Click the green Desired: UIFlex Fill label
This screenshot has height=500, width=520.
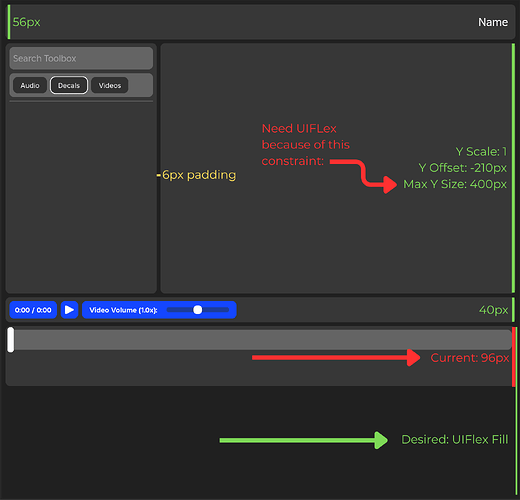(x=455, y=439)
